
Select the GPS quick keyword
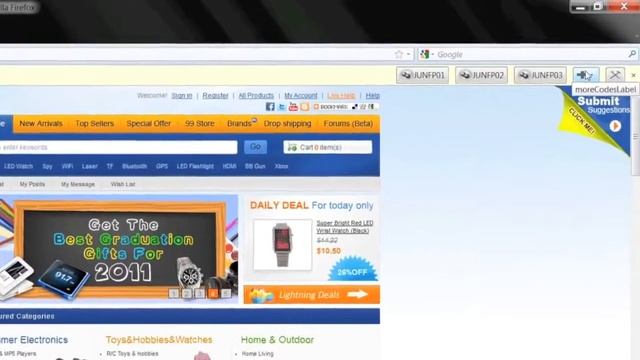pyautogui.click(x=162, y=167)
